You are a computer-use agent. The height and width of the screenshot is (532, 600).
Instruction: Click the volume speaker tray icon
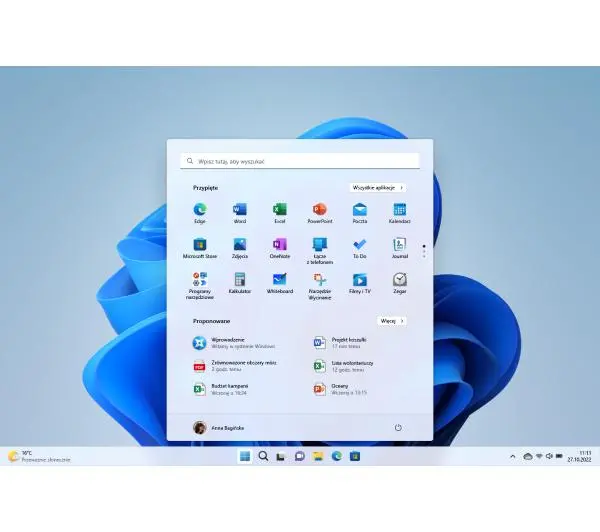tap(549, 456)
